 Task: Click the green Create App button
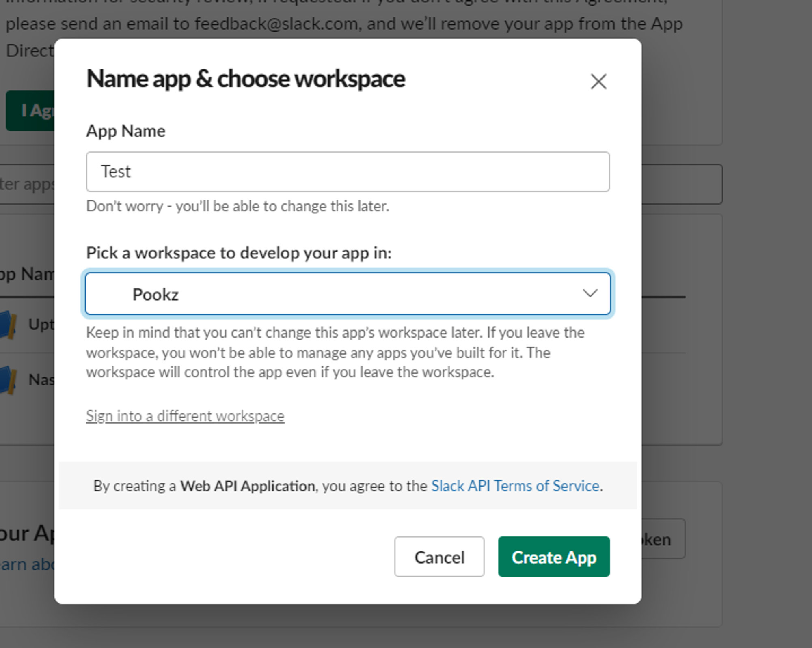[554, 557]
